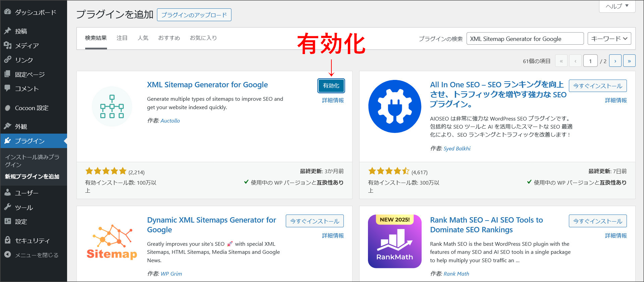The height and width of the screenshot is (282, 644).
Task: Click XML Sitemap Generator five-star rating
Action: pos(106,171)
